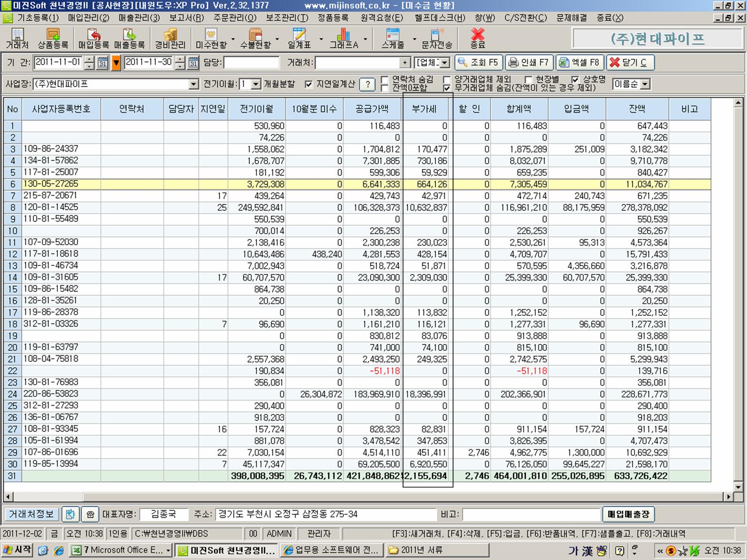Enable the 잔액0포함 checkbox
This screenshot has width=747, height=560.
385,88
